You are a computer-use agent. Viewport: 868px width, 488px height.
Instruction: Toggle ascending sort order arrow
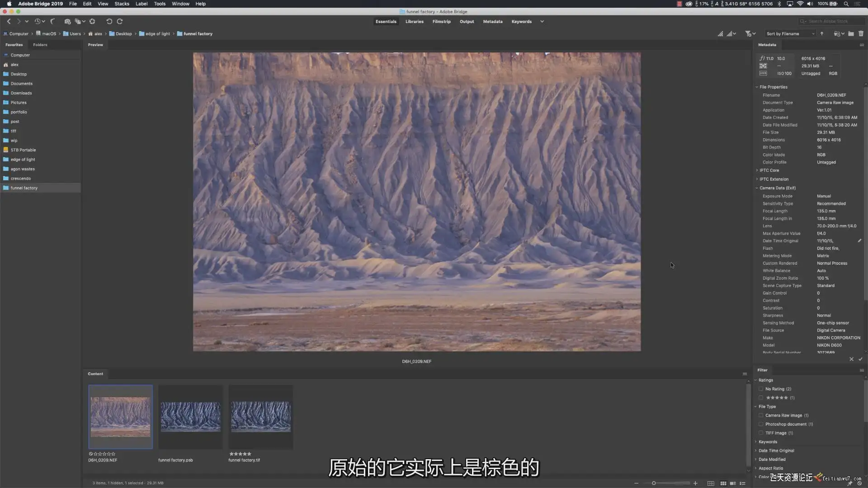[822, 33]
